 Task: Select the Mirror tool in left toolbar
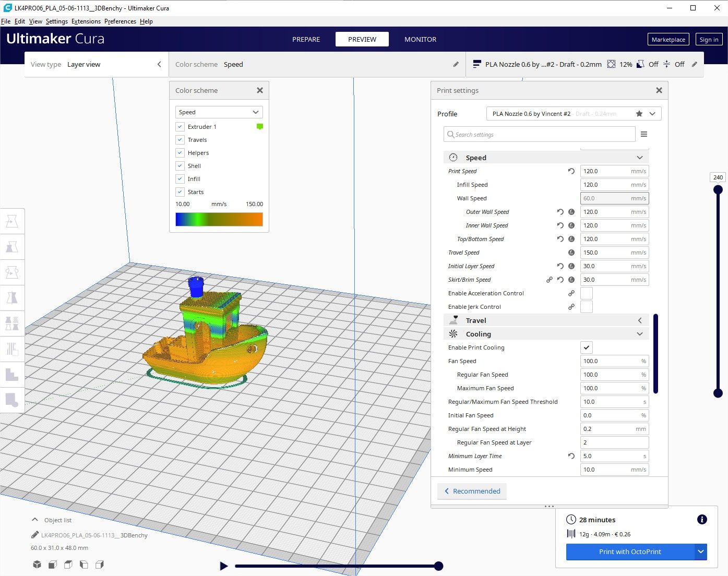coord(12,298)
